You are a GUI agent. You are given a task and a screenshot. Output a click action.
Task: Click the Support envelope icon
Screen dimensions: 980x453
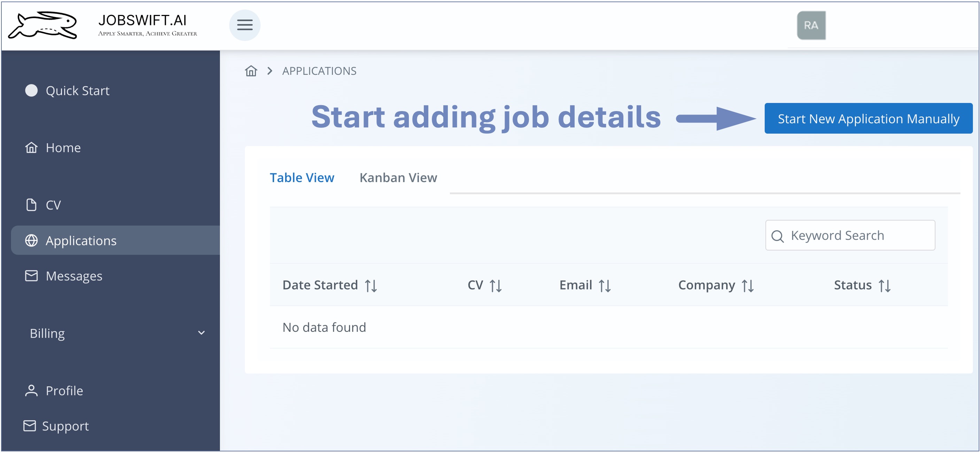tap(29, 426)
